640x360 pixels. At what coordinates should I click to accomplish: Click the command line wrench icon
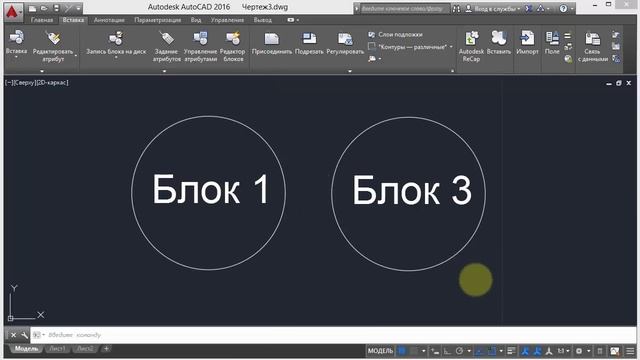(24, 335)
